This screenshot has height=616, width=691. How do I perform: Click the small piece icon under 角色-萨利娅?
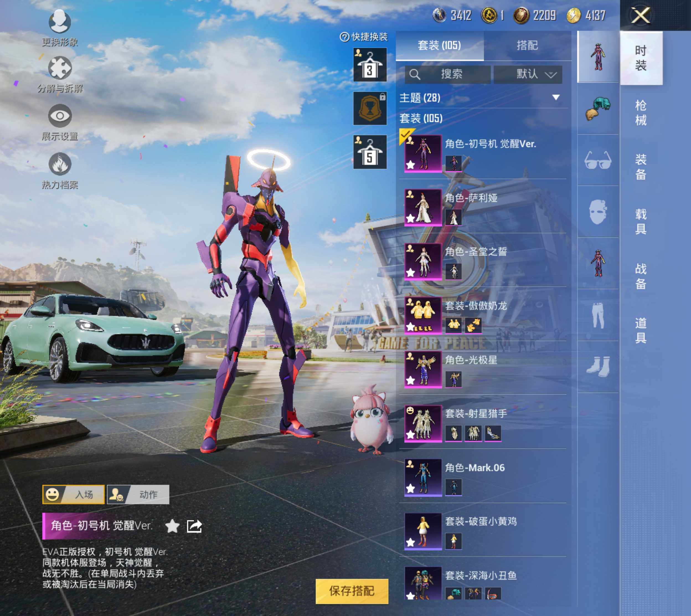point(453,217)
